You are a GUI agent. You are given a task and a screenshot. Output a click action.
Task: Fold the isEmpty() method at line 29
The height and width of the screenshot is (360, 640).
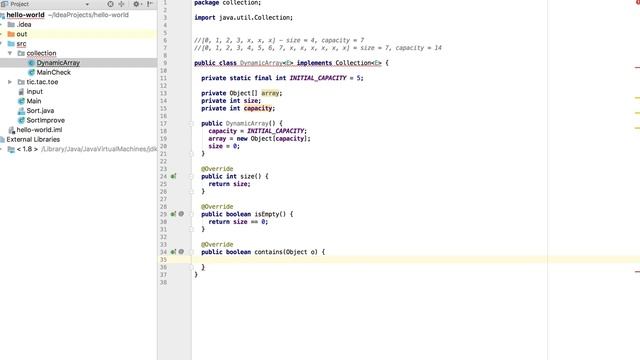(x=191, y=214)
